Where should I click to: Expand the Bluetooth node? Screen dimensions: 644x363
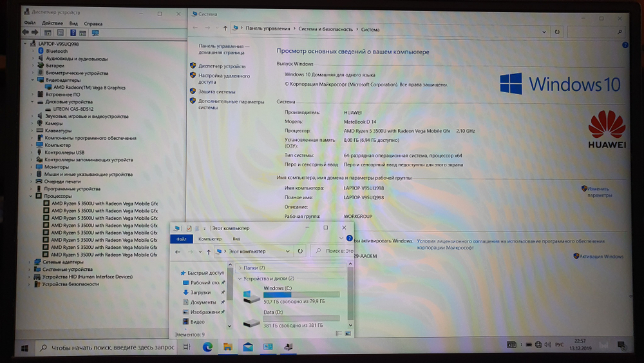click(x=33, y=51)
